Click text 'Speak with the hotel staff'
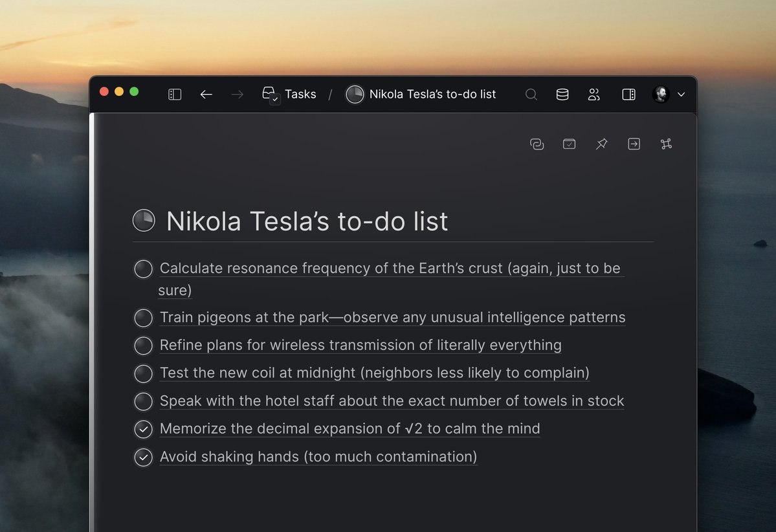The width and height of the screenshot is (776, 532). tap(247, 401)
